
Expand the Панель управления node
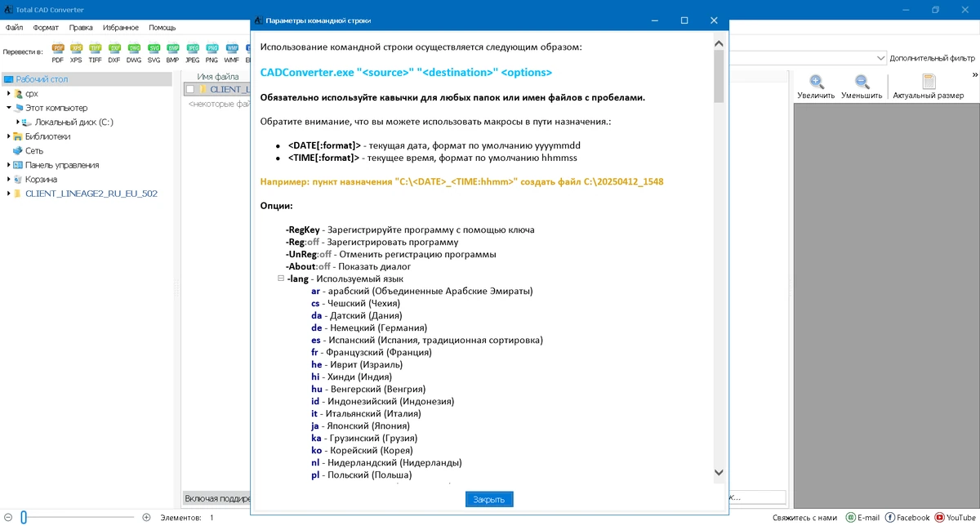coord(9,165)
